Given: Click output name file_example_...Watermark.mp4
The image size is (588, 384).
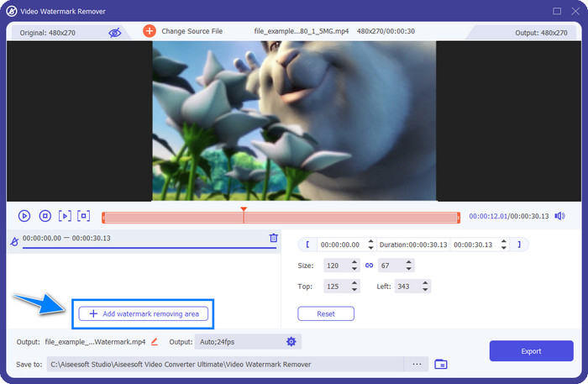Looking at the screenshot, I should pos(95,342).
